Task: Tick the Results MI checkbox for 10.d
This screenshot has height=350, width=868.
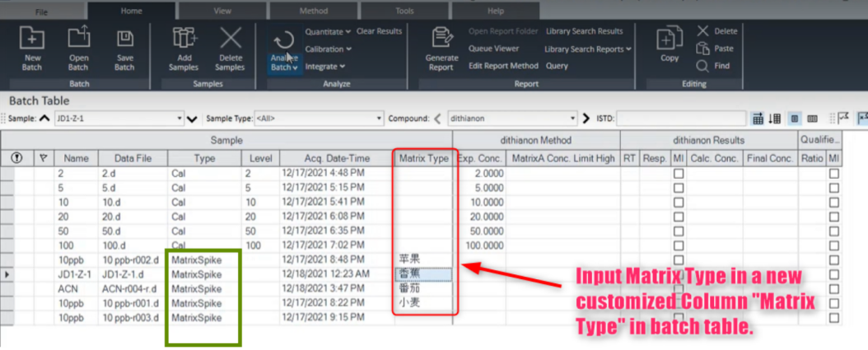Action: click(678, 202)
